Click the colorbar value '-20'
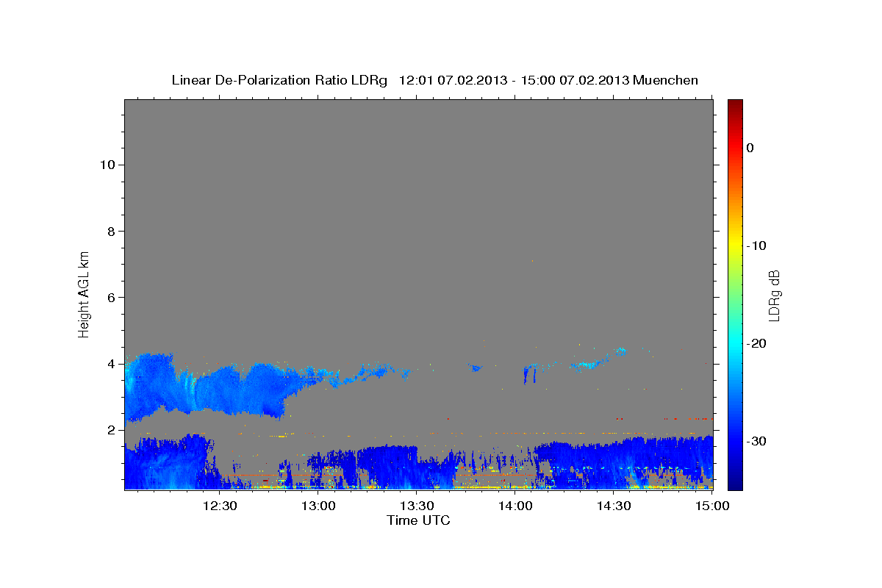This screenshot has width=882, height=588. tap(757, 343)
